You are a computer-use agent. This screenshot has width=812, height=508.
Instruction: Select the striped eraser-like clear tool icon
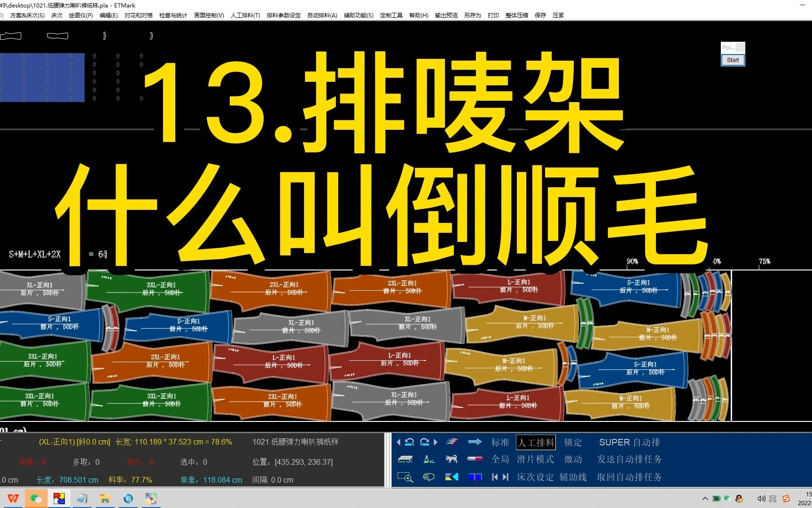452,442
